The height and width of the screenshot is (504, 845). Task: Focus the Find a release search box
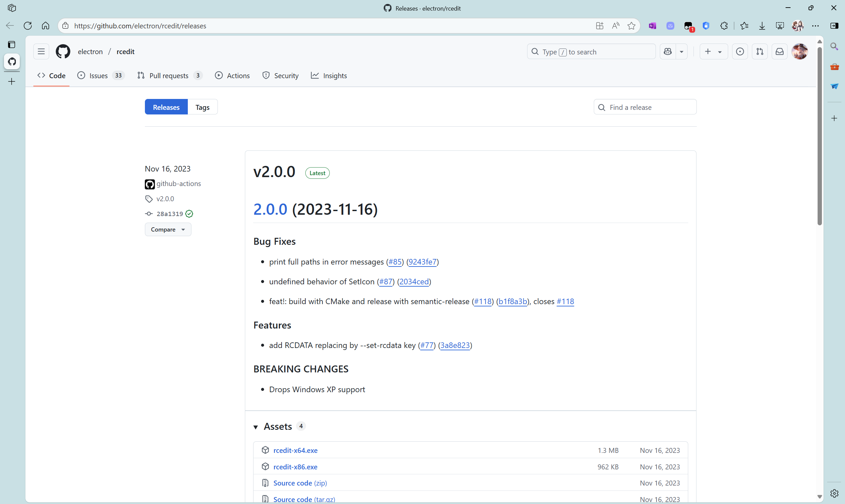(645, 107)
